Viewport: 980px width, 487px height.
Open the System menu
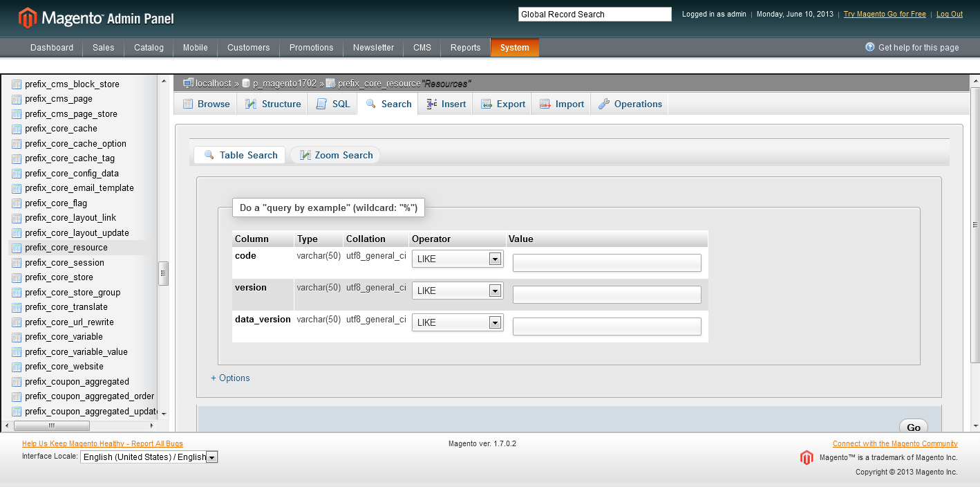coord(514,47)
